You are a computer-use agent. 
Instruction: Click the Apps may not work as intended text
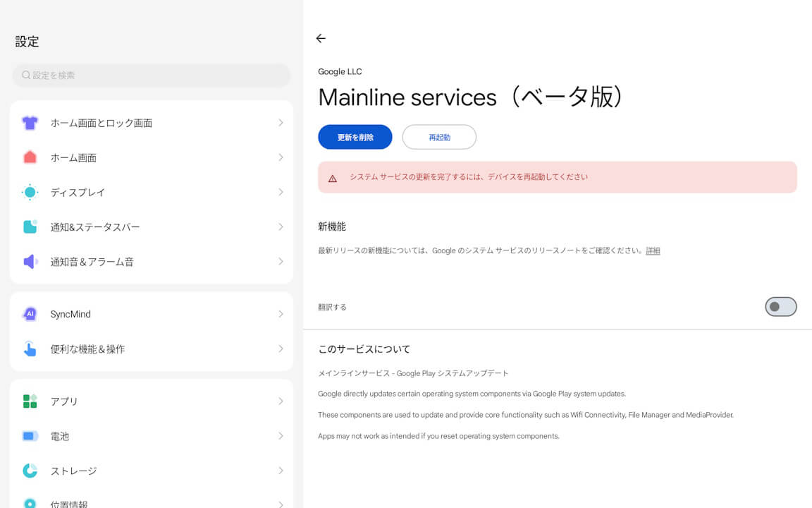point(438,436)
